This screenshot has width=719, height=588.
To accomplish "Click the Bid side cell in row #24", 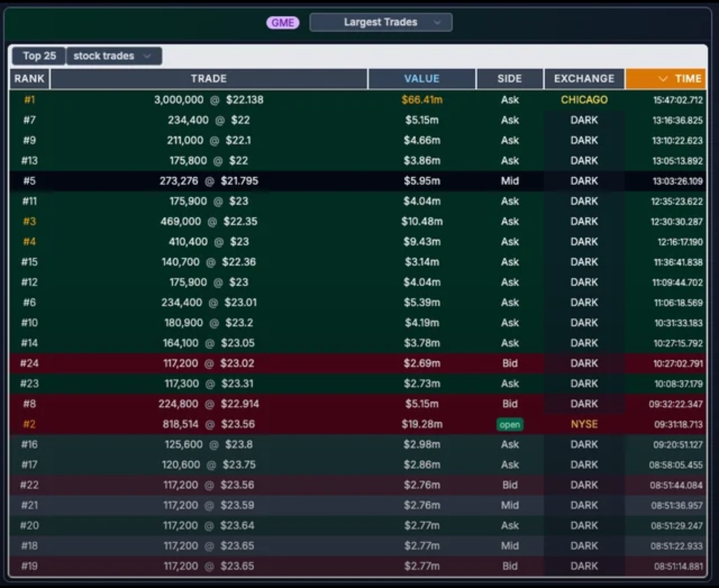I will pos(510,363).
